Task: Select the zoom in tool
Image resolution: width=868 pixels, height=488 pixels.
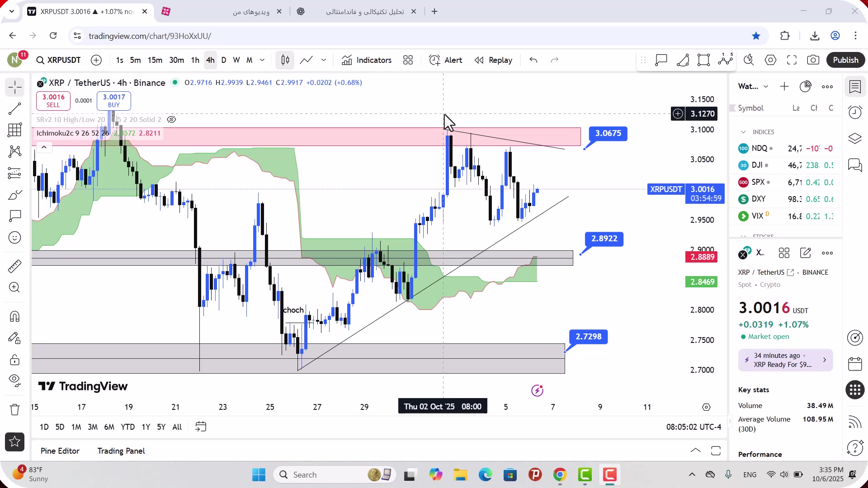Action: pyautogui.click(x=15, y=287)
